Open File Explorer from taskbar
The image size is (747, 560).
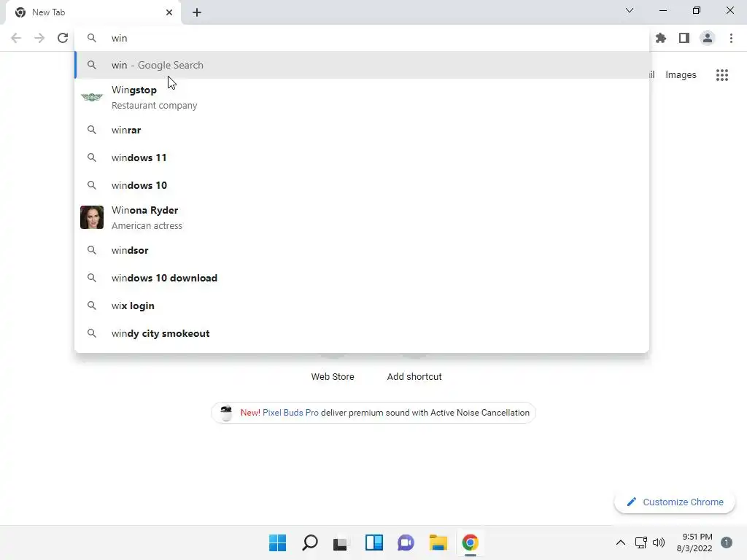[438, 542]
